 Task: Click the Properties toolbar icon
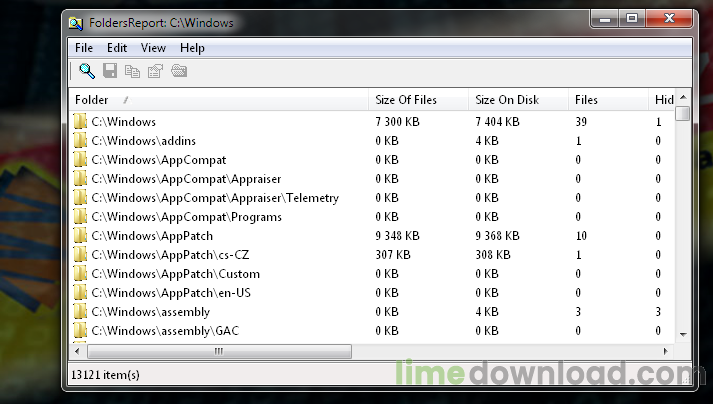point(156,71)
